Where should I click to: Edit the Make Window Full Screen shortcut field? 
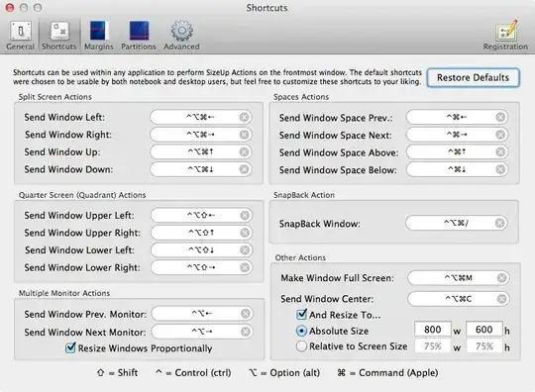click(459, 278)
